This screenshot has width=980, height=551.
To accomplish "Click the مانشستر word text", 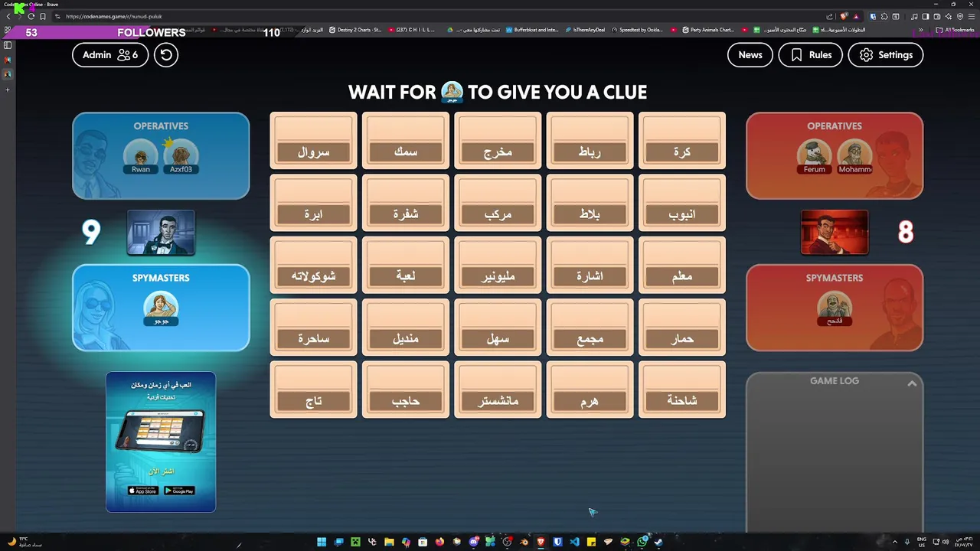I will tap(498, 400).
